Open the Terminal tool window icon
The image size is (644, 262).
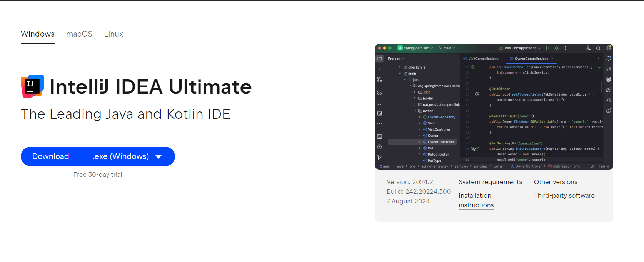pyautogui.click(x=380, y=137)
